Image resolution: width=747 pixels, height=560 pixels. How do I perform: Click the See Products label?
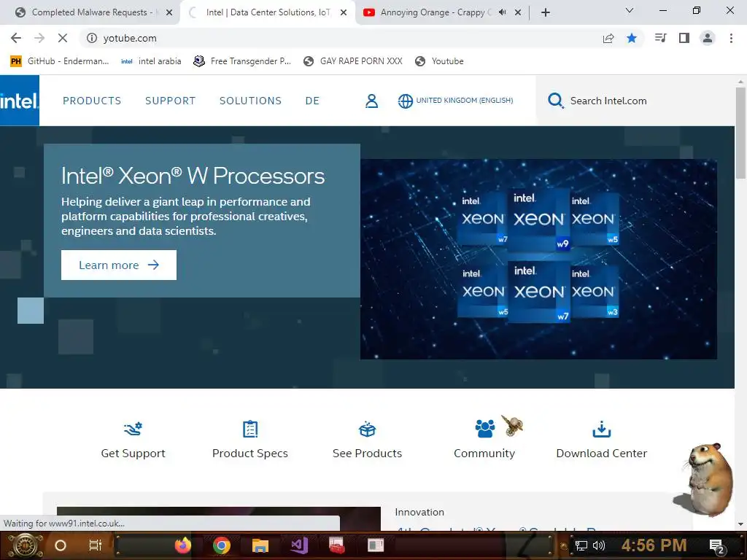[368, 454]
